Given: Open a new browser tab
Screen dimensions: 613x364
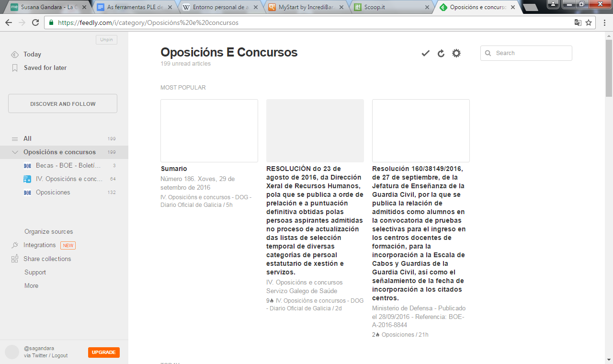Looking at the screenshot, I should [x=530, y=8].
